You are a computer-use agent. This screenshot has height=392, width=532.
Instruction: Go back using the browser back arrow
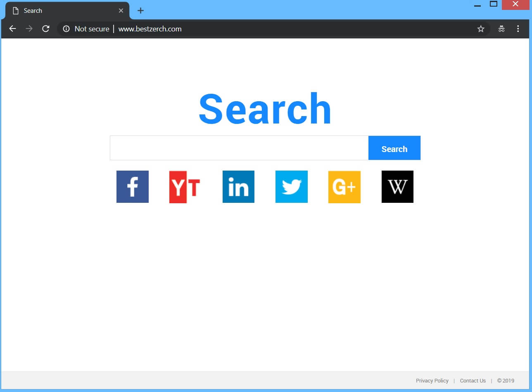pyautogui.click(x=12, y=29)
